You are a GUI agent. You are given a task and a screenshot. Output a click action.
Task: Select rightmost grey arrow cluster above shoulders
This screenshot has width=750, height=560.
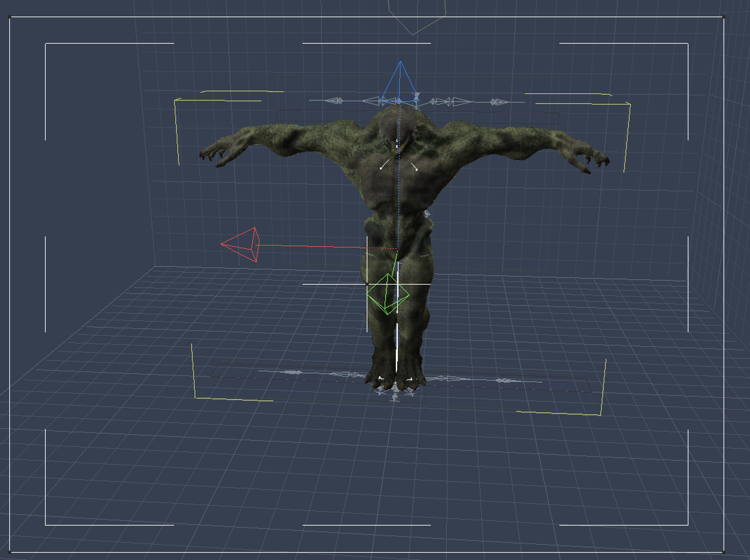[497, 102]
